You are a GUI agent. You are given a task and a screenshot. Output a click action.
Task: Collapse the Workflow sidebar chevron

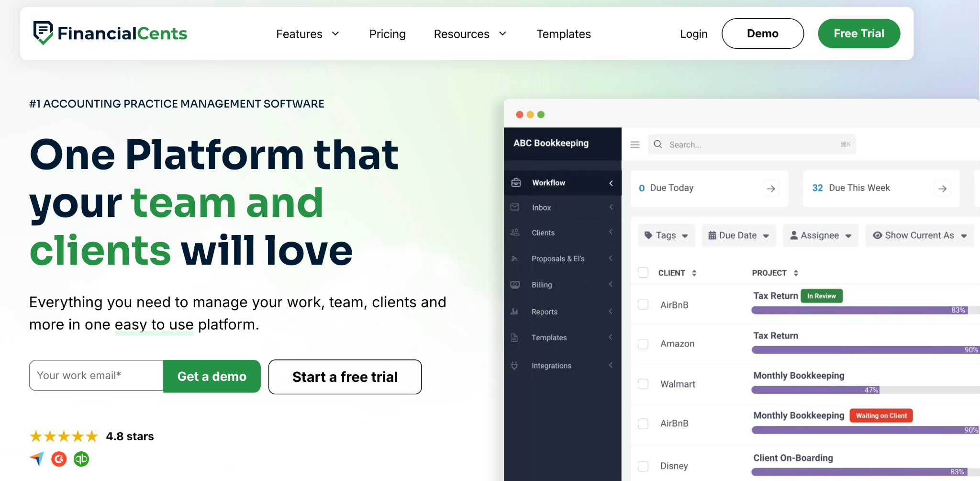point(611,183)
